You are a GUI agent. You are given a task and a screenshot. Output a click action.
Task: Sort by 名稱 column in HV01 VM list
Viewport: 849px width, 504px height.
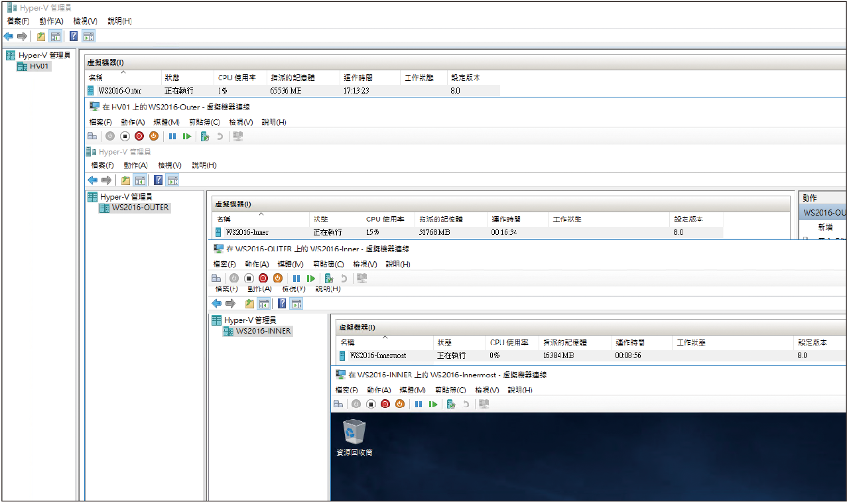coord(123,78)
